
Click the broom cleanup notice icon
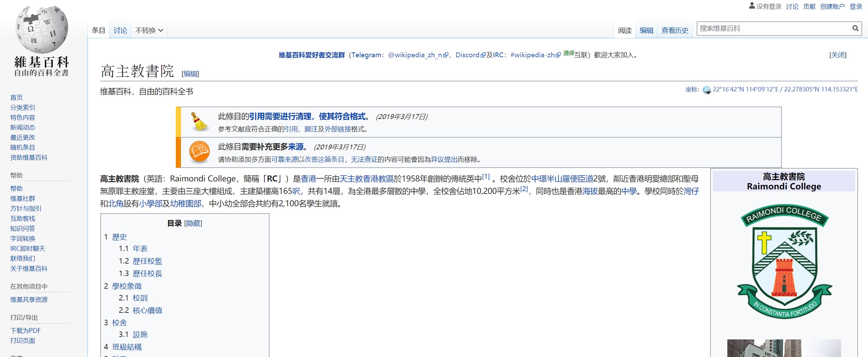199,121
